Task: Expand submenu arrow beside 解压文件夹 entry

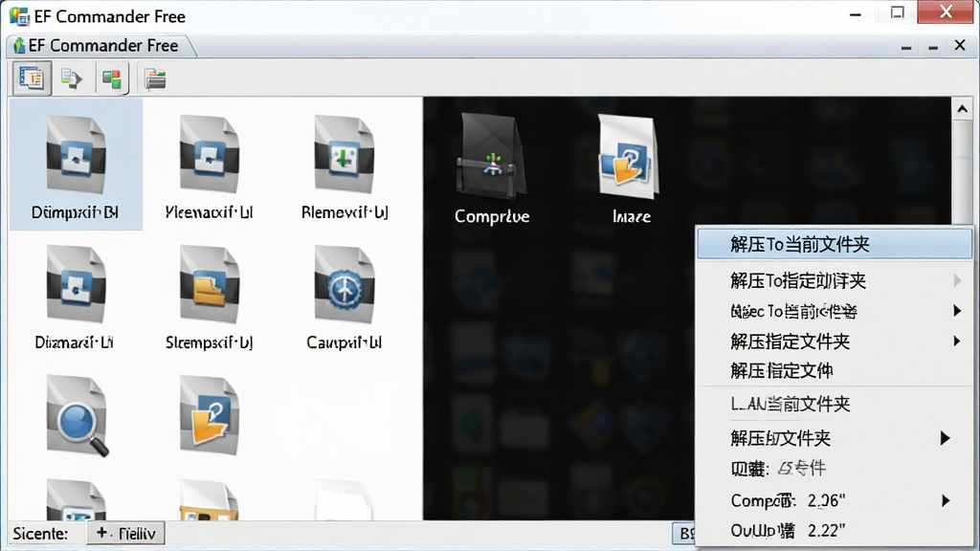Action: coord(945,438)
